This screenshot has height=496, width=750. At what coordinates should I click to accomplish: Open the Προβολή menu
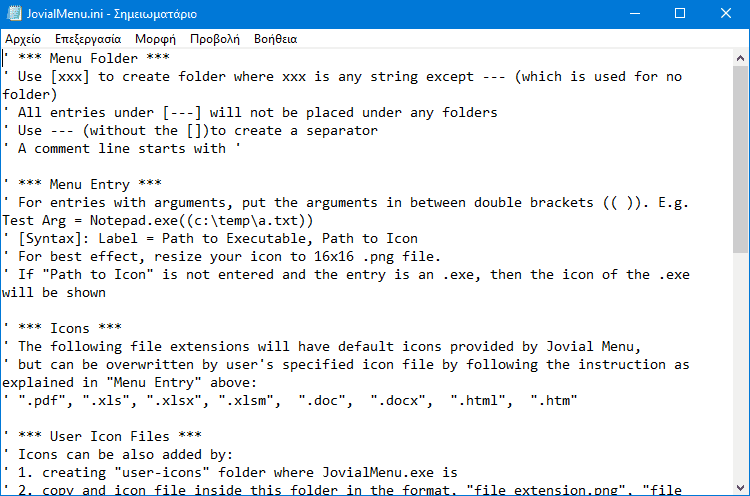[215, 39]
